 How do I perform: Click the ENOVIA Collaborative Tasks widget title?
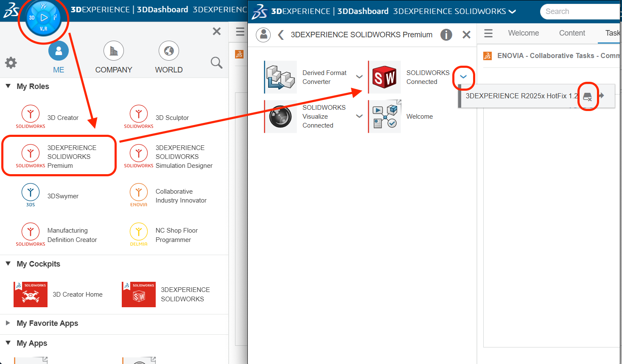(x=559, y=56)
